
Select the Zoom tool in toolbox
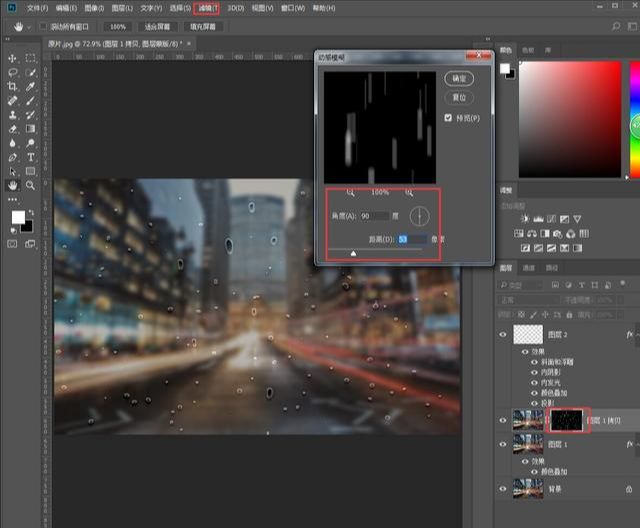coord(30,185)
